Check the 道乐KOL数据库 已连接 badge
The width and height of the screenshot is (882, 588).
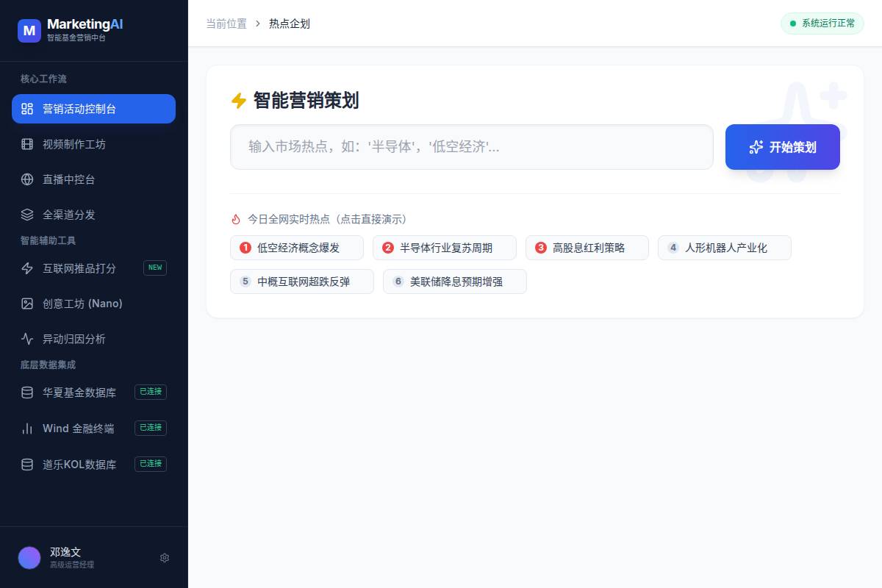point(150,464)
